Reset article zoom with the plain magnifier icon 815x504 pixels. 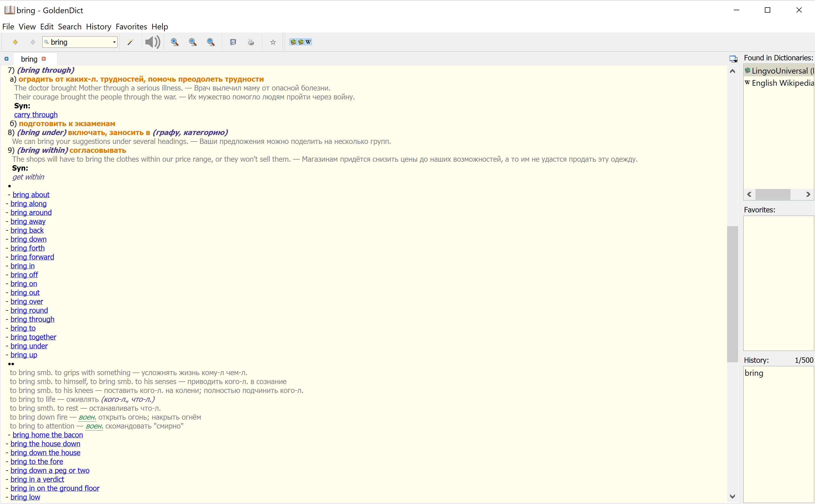(x=211, y=42)
